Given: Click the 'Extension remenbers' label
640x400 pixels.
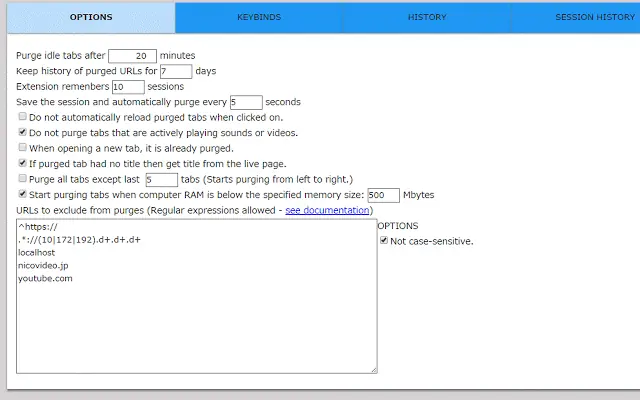Looking at the screenshot, I should point(62,87).
